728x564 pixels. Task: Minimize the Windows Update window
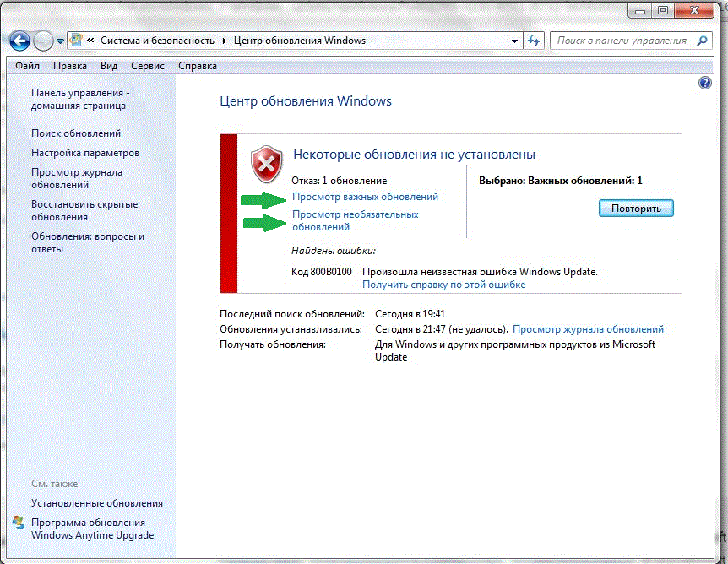[640, 11]
